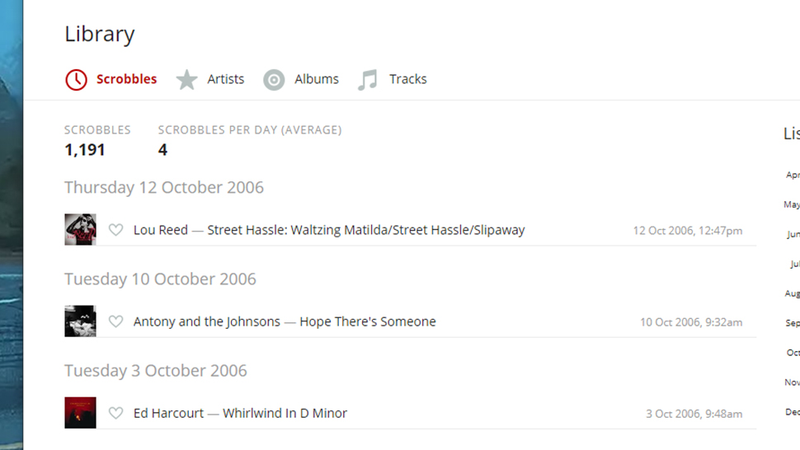Toggle heart for Whirlwind In D Minor
Viewport: 800px width, 450px height.
pos(116,413)
